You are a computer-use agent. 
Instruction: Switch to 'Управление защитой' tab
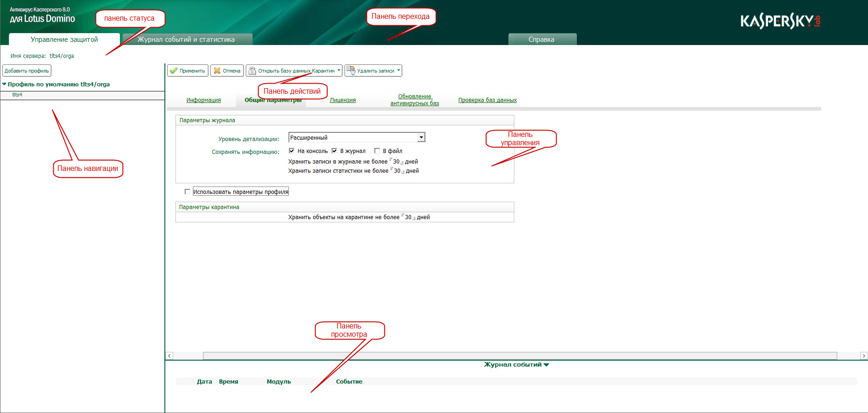pos(64,40)
